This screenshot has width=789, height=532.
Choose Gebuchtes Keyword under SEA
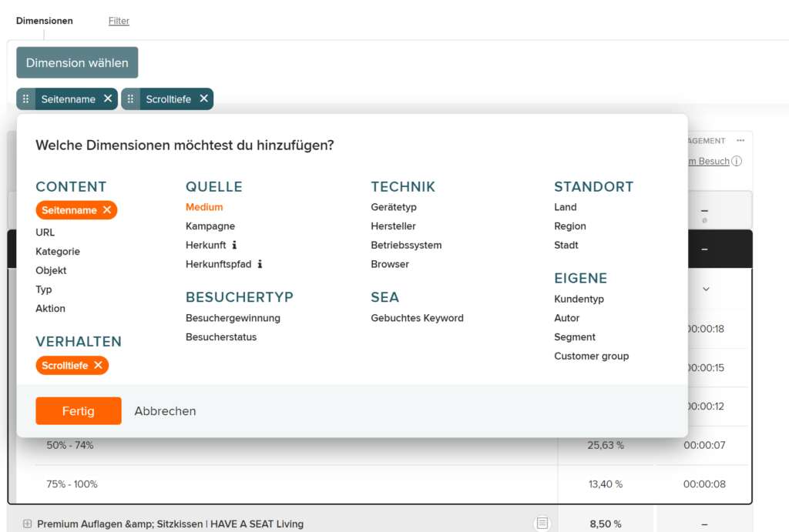tap(417, 318)
